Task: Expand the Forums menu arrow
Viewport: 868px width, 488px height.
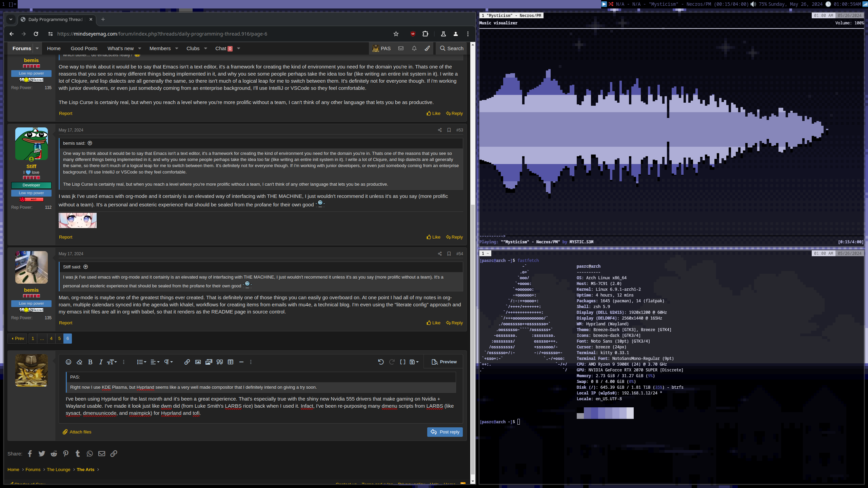Action: [37, 48]
